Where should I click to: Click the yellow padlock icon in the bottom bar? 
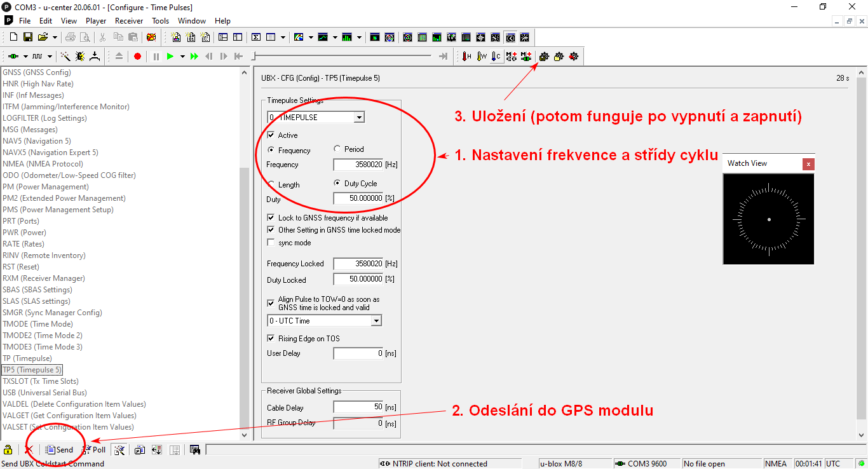[x=8, y=450]
